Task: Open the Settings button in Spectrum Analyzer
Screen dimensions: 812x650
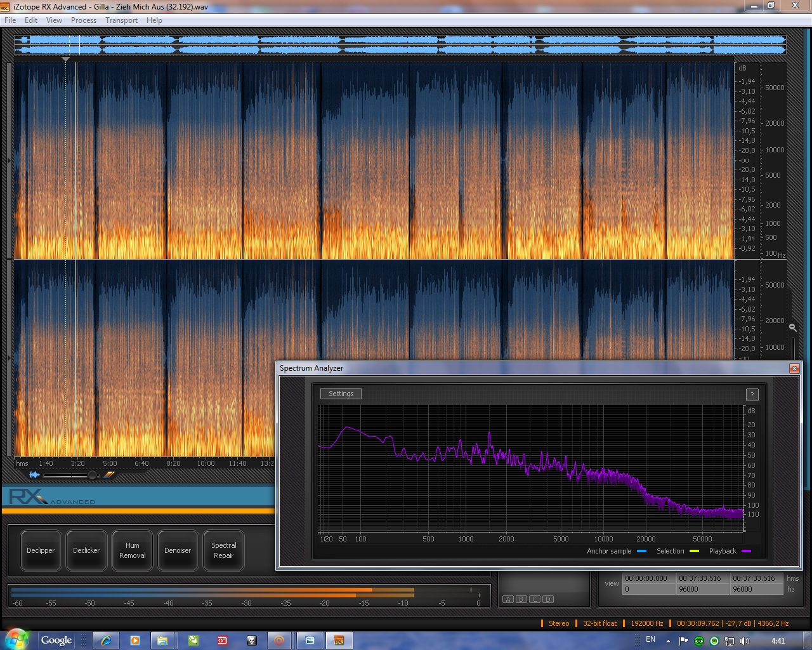Action: click(341, 394)
